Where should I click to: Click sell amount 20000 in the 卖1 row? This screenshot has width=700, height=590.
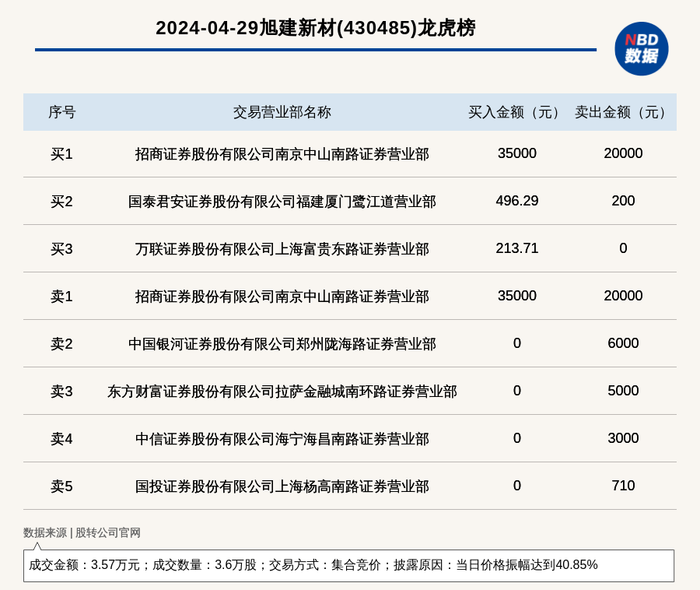coord(623,296)
